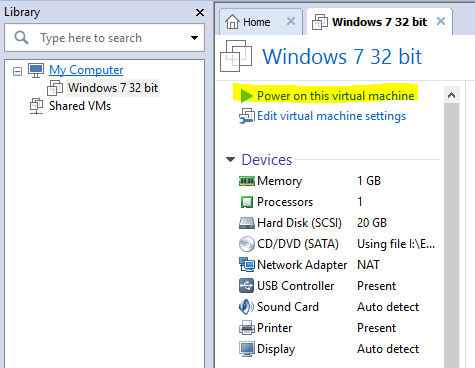Switch to the Windows 7 32 bit tab
Screen dimensions: 475x368
pyautogui.click(x=379, y=22)
